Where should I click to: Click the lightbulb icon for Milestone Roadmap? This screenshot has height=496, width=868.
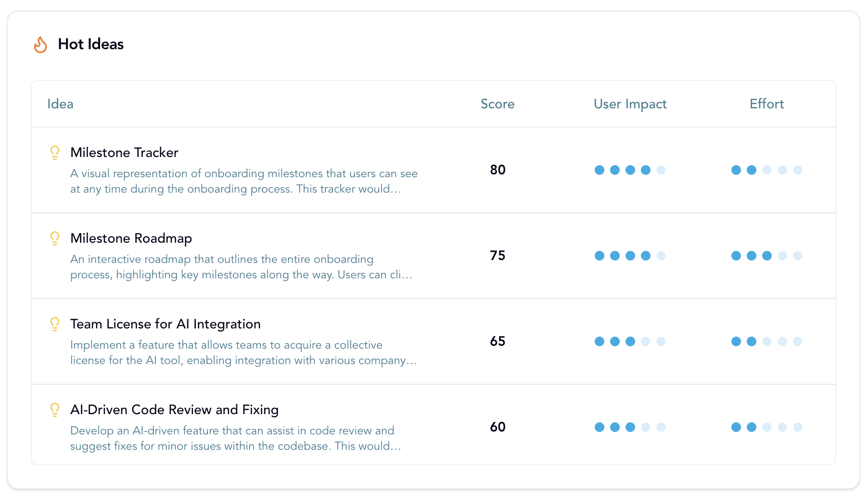55,238
